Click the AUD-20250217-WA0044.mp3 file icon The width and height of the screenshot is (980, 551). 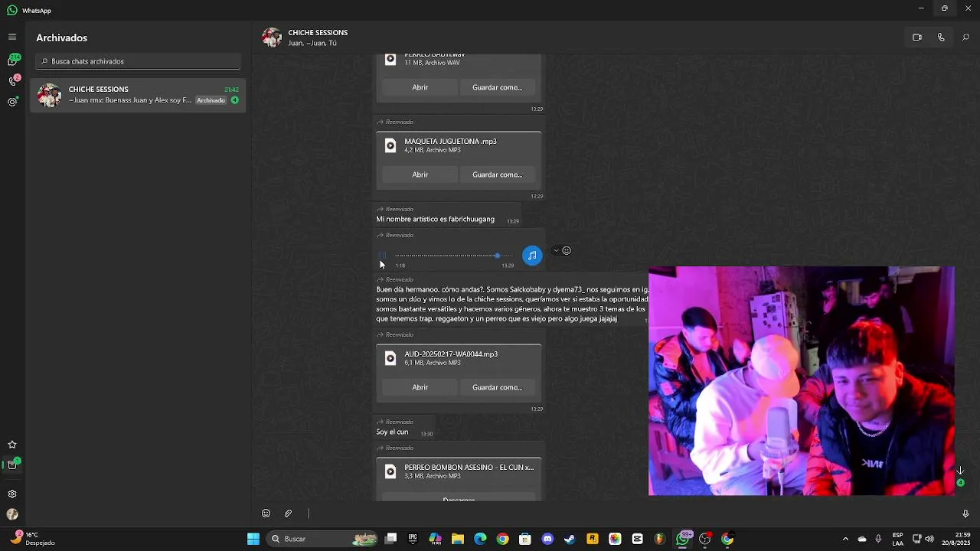(390, 358)
